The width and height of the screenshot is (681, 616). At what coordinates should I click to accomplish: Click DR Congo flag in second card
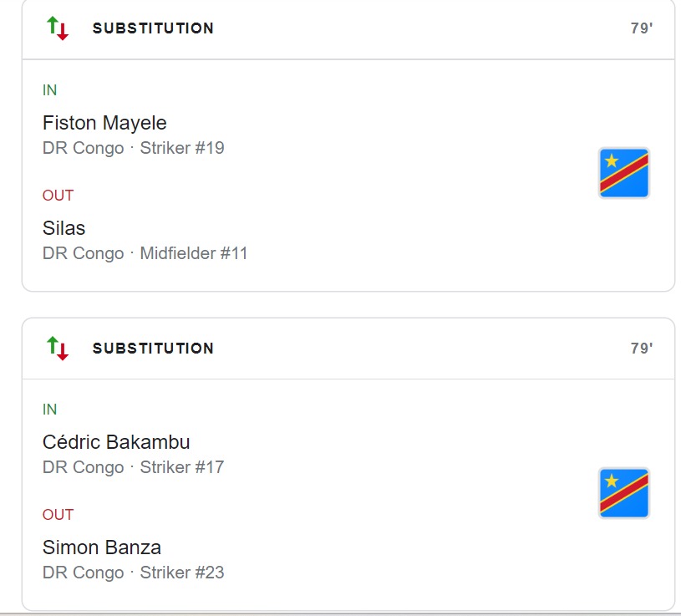pos(623,493)
